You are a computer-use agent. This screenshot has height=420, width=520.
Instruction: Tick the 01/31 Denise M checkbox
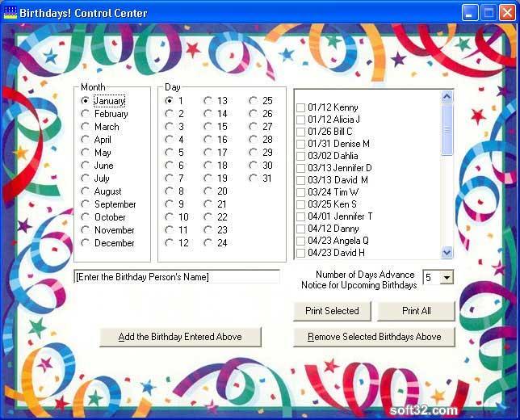301,144
